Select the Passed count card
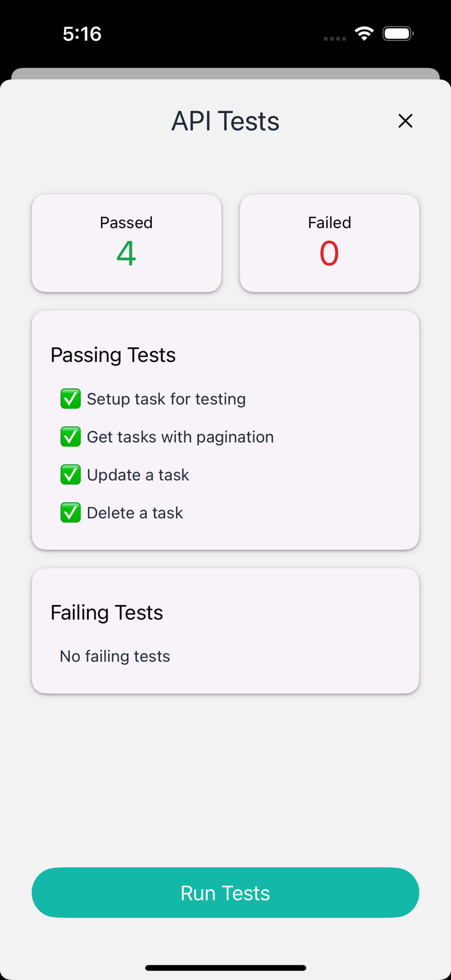Screen dimensions: 451x980 pyautogui.click(x=127, y=244)
